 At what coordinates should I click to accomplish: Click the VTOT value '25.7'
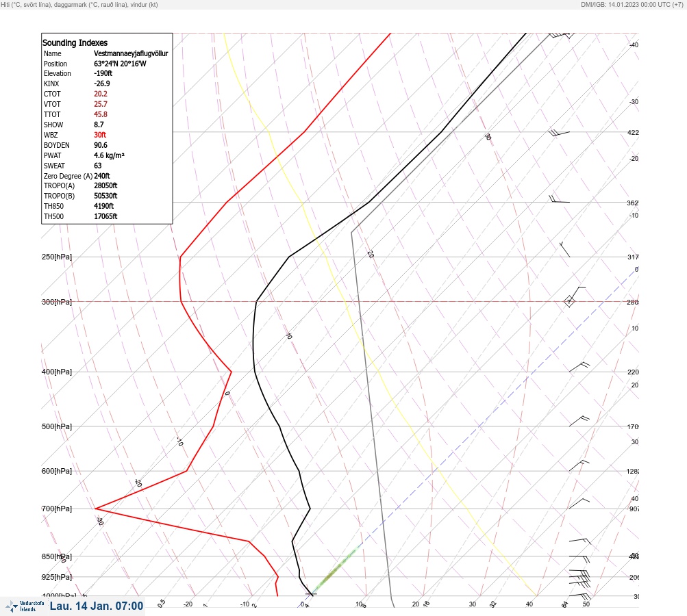(100, 104)
